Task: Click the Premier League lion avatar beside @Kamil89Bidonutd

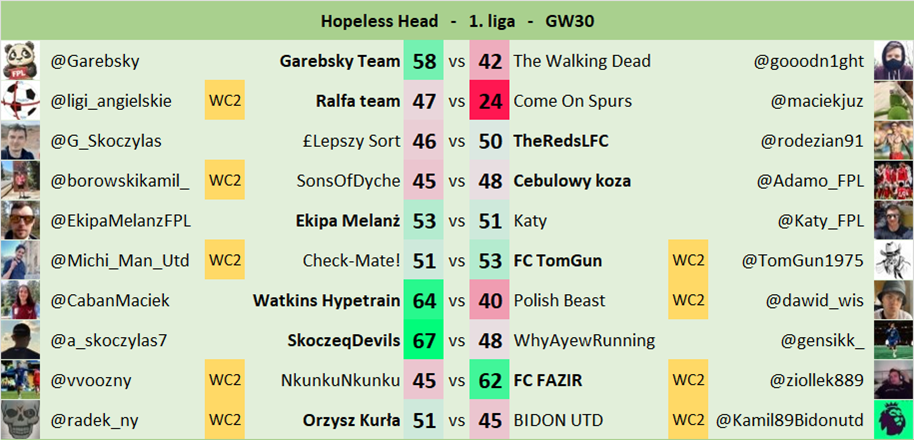Action: point(893,420)
